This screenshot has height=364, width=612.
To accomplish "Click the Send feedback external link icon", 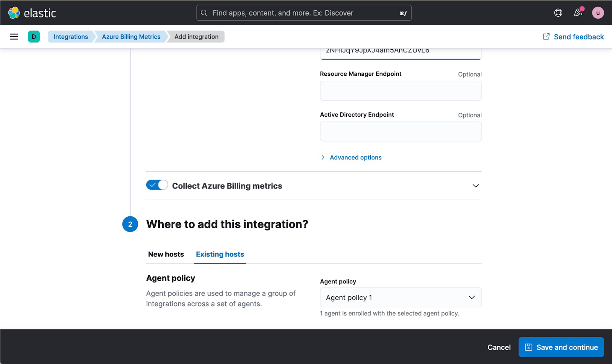I will tap(546, 37).
